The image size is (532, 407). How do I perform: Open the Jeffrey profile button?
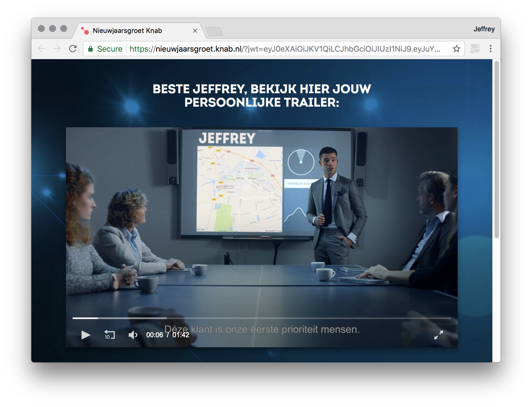tap(484, 29)
